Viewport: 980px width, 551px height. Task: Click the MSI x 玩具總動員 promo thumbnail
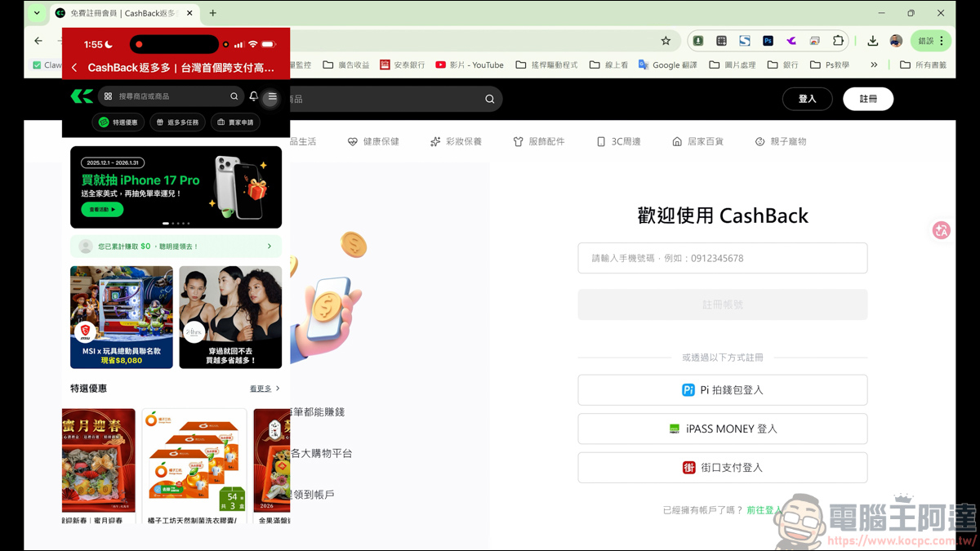121,317
